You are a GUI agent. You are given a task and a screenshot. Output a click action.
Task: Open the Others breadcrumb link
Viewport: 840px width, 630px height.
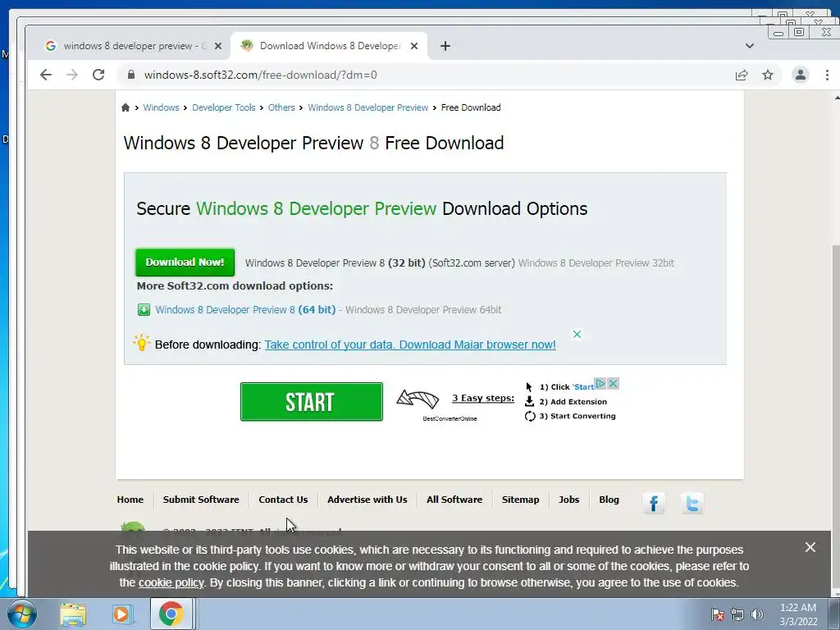[x=281, y=107]
